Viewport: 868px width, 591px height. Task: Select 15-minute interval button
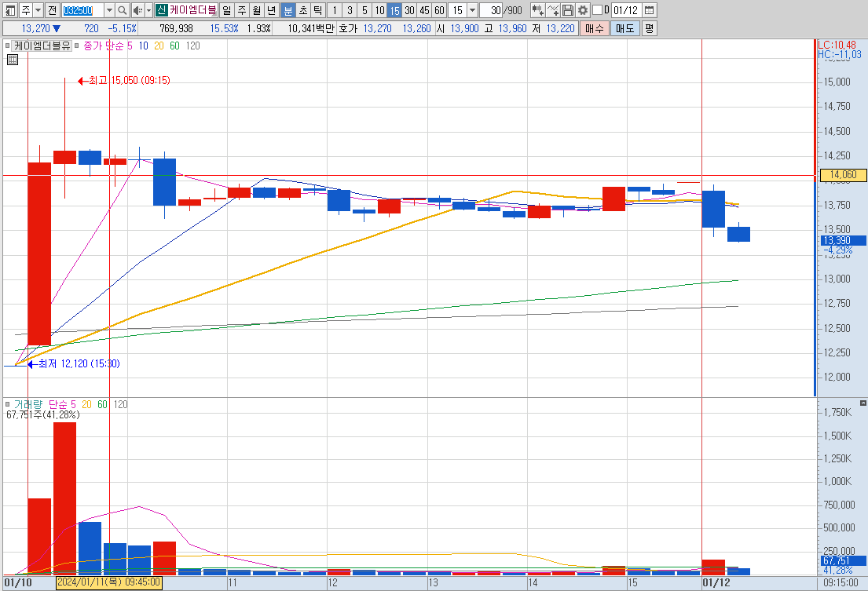tap(394, 10)
